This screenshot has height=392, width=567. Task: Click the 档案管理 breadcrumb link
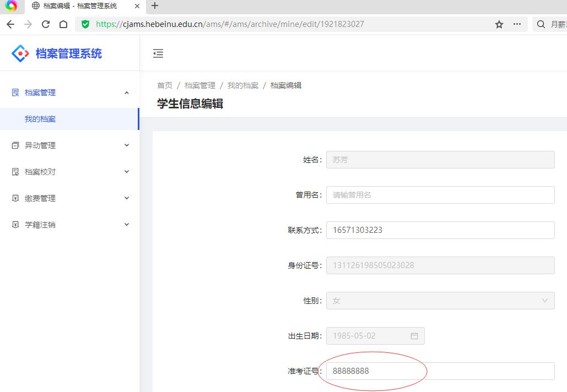(x=199, y=85)
